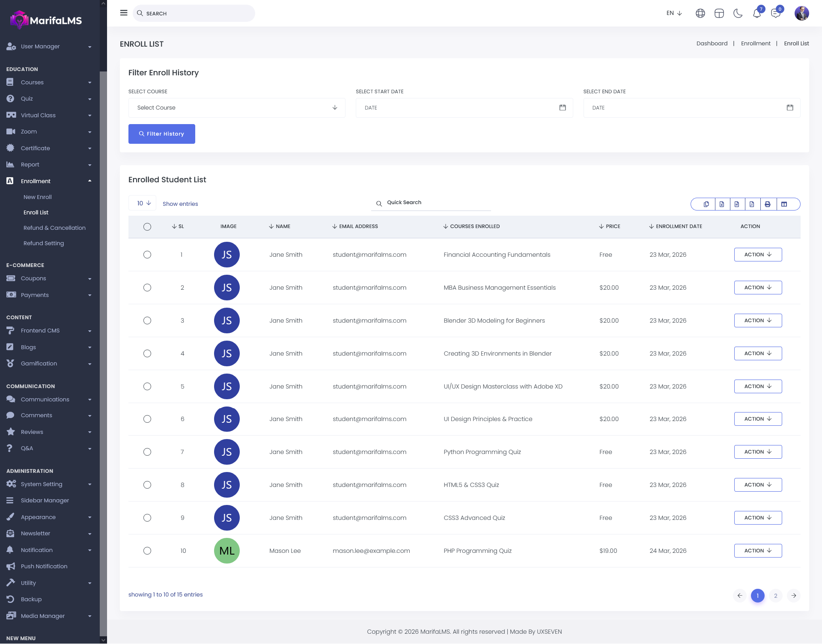Click the copy table export icon

pos(706,204)
